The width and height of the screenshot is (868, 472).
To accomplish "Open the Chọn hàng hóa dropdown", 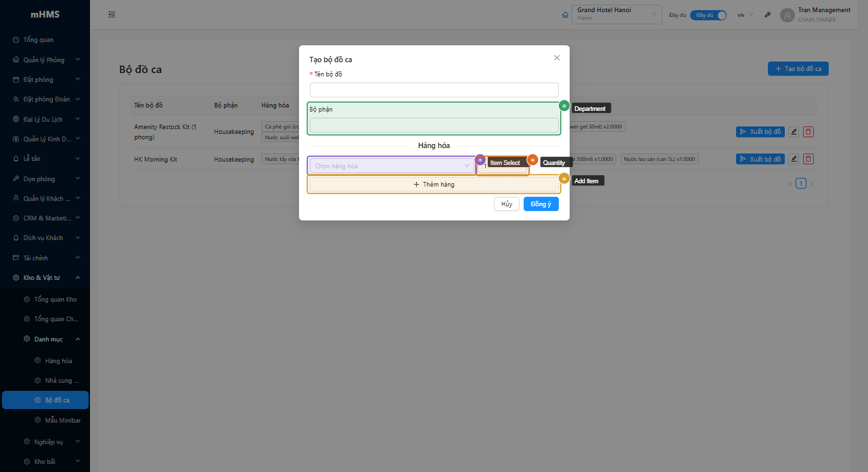I will (x=391, y=166).
